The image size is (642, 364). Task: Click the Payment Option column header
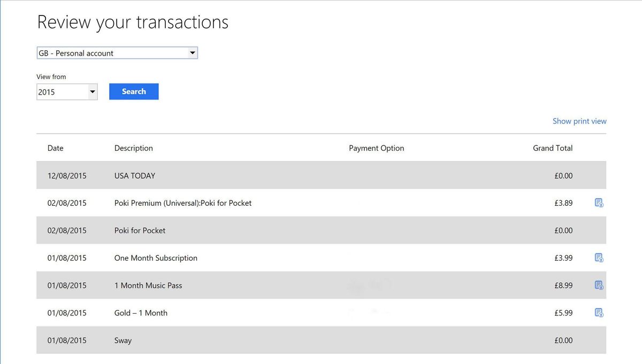point(377,148)
